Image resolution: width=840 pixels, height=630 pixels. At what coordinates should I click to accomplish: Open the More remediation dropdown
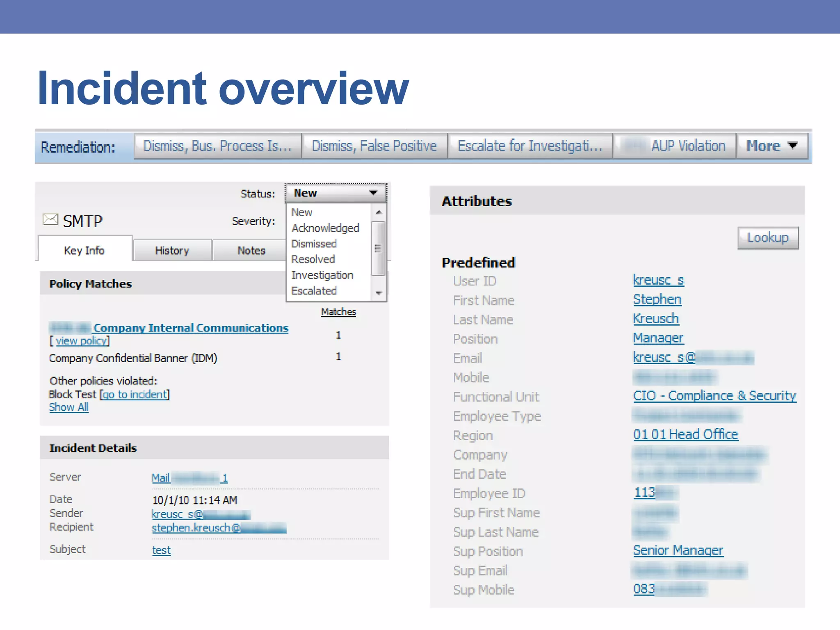click(x=772, y=146)
